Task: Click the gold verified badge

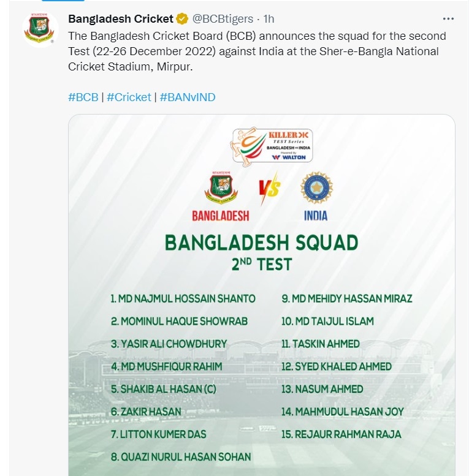Action: click(x=182, y=19)
